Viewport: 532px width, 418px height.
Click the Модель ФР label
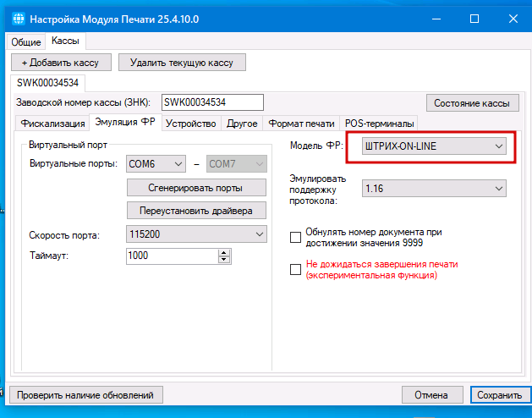(316, 146)
